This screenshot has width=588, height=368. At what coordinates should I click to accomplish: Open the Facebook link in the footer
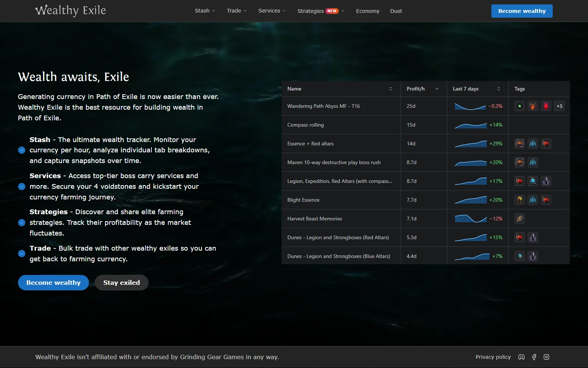tap(534, 357)
